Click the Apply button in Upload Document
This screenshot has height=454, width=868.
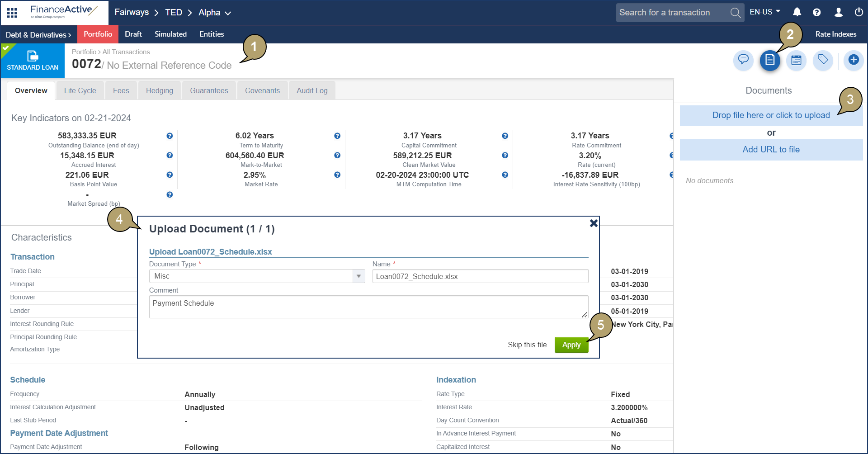(571, 345)
